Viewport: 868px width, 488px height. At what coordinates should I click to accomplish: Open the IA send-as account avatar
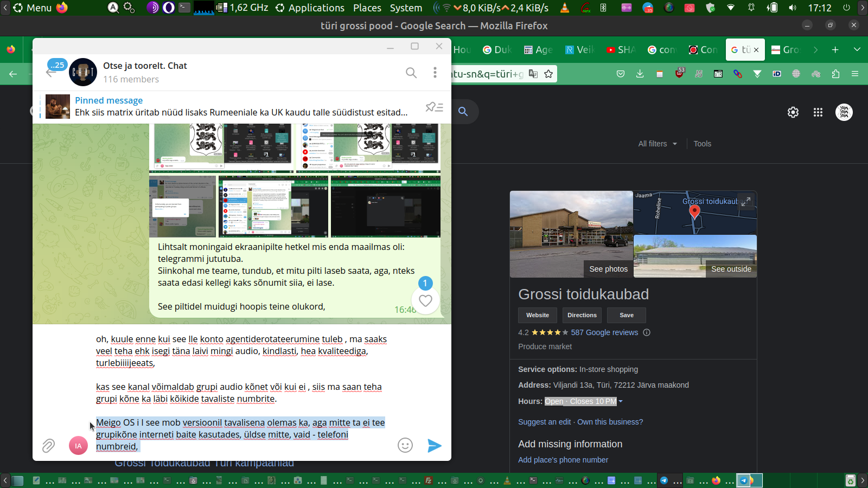click(78, 446)
